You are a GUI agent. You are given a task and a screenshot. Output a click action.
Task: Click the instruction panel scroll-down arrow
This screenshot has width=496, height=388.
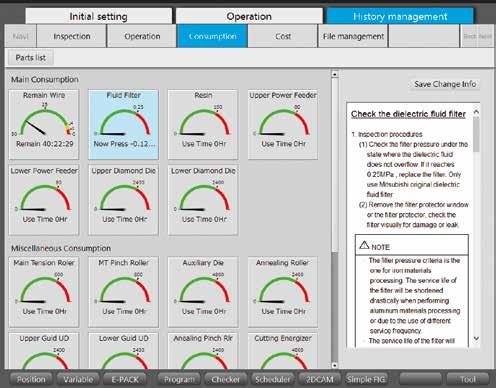click(476, 338)
